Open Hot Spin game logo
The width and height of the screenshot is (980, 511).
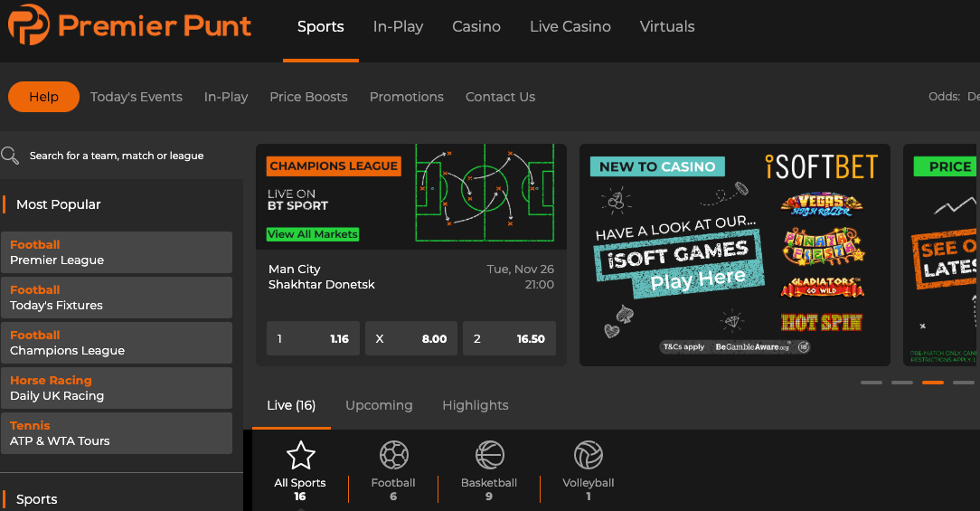[821, 322]
